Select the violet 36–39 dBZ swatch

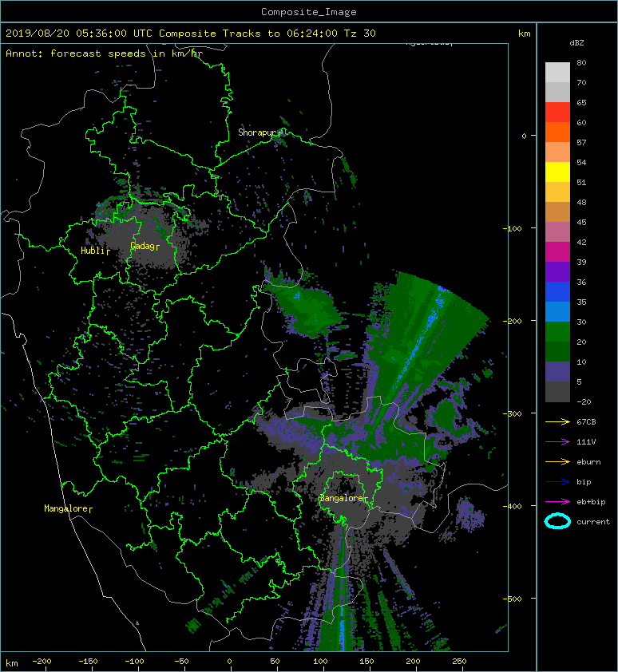coord(557,271)
